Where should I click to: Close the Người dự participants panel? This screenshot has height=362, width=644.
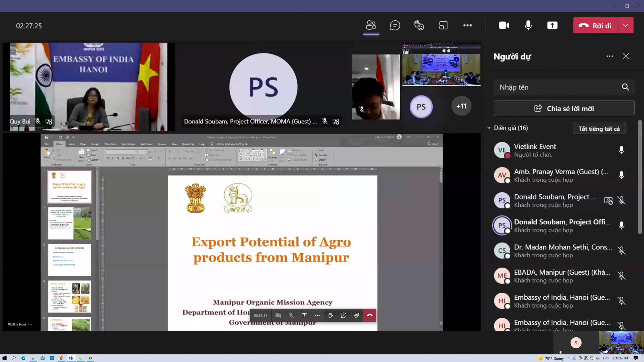tap(626, 56)
